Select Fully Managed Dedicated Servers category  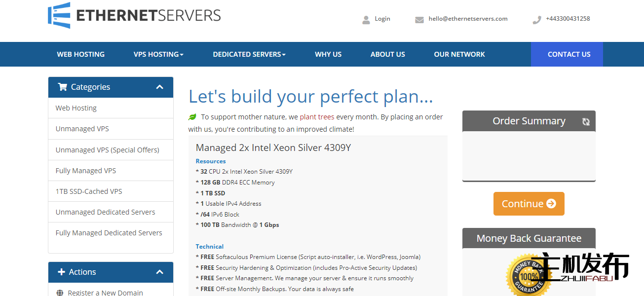click(109, 233)
